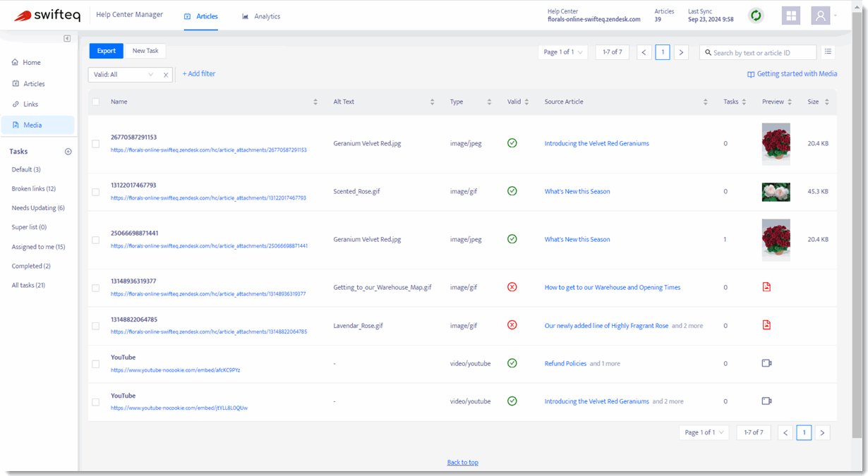The width and height of the screenshot is (868, 476).
Task: Click the search by text or article ID field
Action: coord(758,52)
